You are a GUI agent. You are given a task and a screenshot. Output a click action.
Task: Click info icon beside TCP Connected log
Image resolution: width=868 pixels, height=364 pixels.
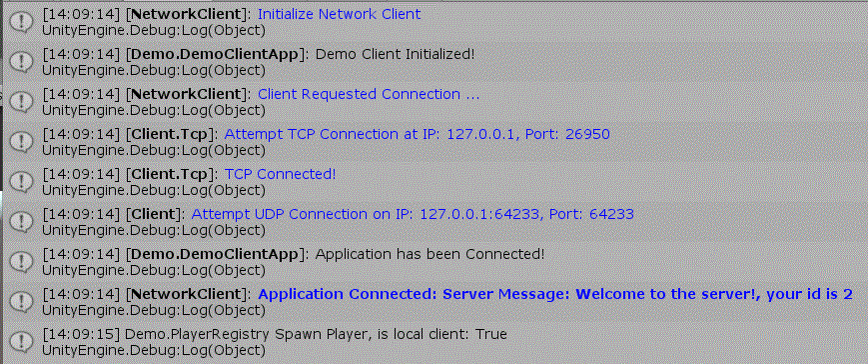[21, 182]
